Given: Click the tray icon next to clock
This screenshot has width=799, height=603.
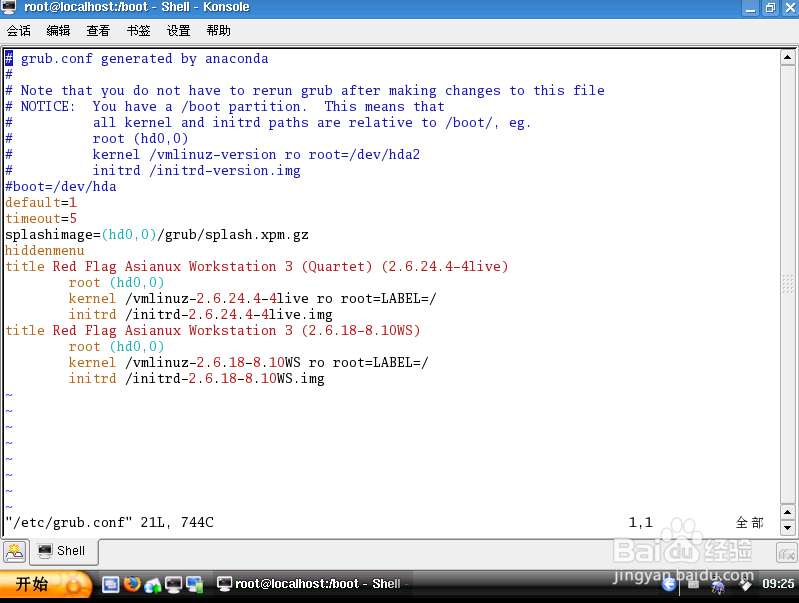Looking at the screenshot, I should click(x=744, y=585).
